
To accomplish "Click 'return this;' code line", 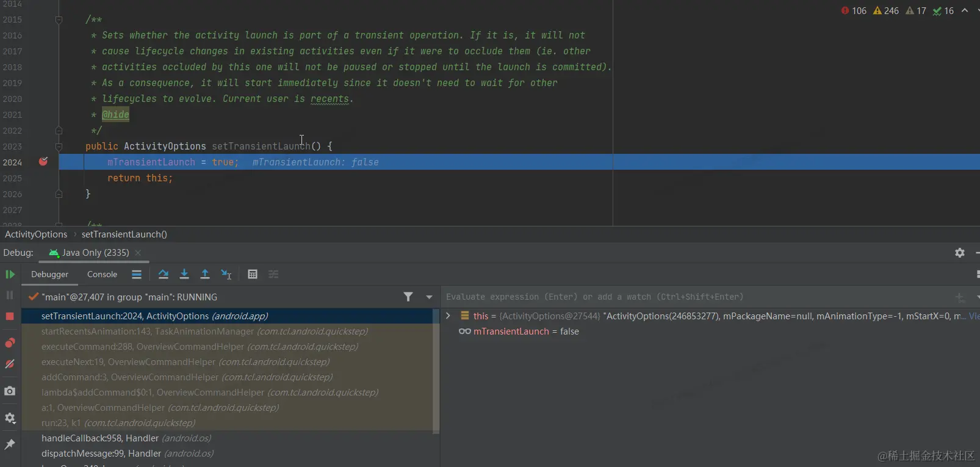I will (x=140, y=178).
